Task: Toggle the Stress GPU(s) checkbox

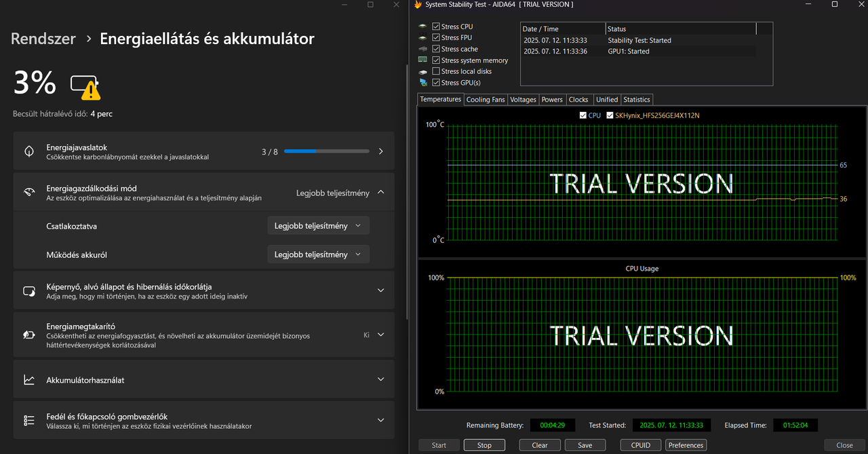Action: [x=436, y=82]
